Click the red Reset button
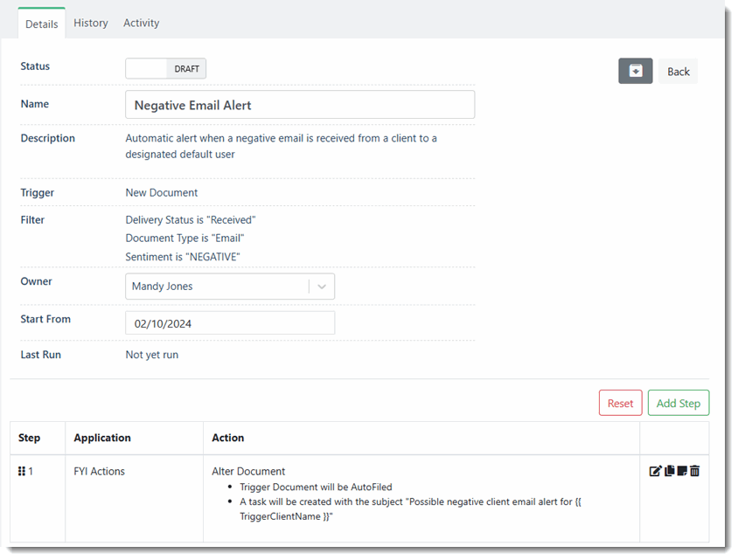Image resolution: width=738 pixels, height=560 pixels. click(620, 403)
